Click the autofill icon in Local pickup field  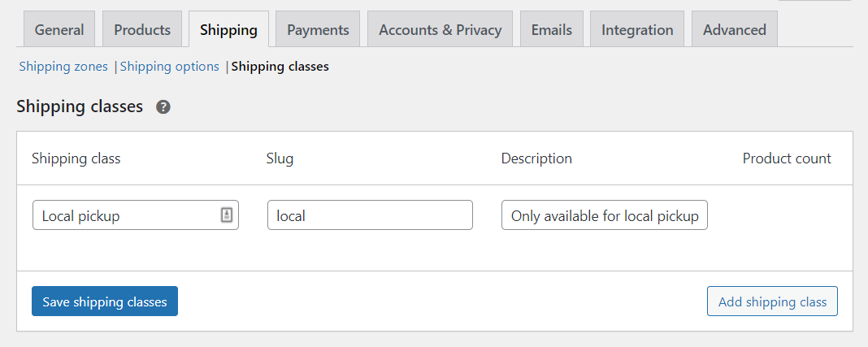point(227,215)
